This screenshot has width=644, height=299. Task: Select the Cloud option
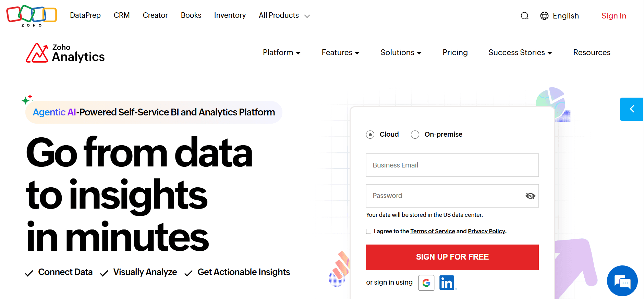[370, 134]
